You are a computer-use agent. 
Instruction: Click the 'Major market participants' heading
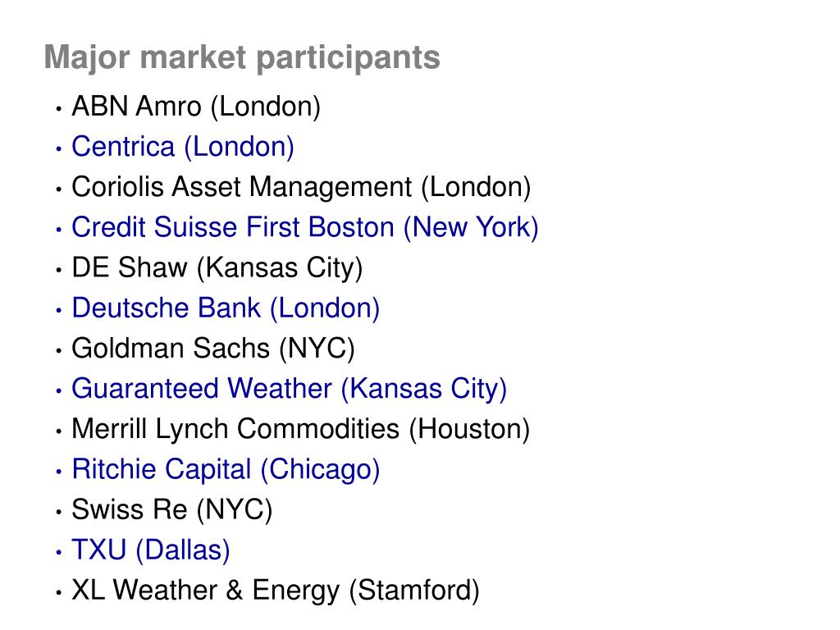point(242,58)
